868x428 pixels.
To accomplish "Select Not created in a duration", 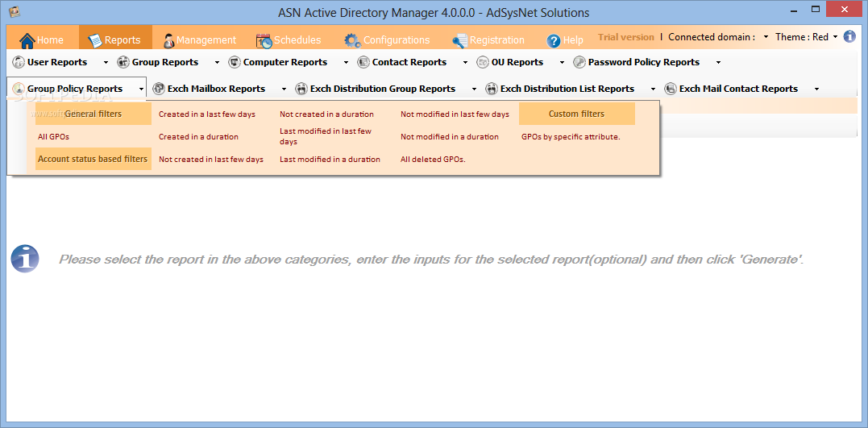I will 326,114.
